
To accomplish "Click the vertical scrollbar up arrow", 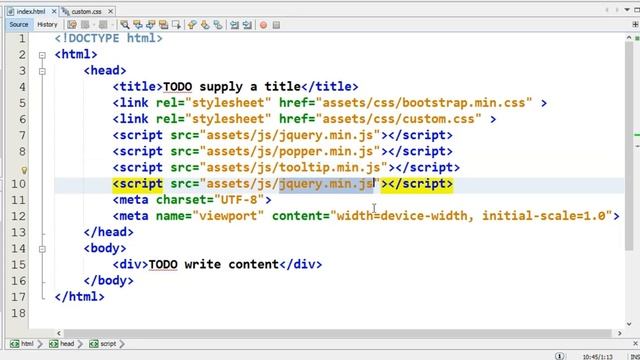I will point(629,37).
